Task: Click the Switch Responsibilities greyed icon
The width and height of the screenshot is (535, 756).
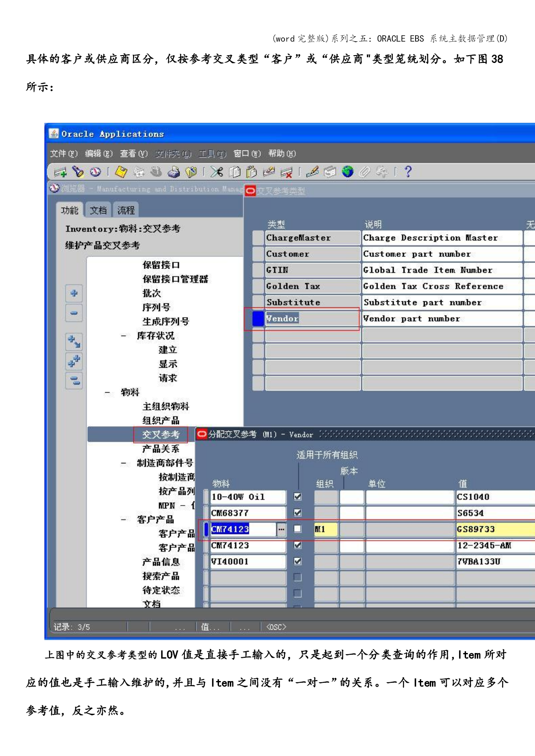Action: tap(156, 172)
